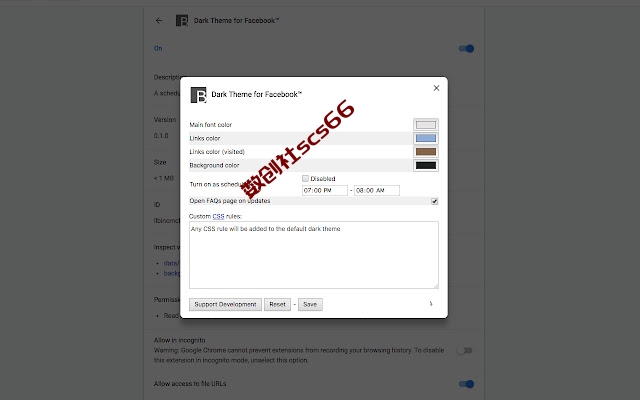Close the Dark Theme options dialog
This screenshot has width=640, height=400.
coord(436,88)
